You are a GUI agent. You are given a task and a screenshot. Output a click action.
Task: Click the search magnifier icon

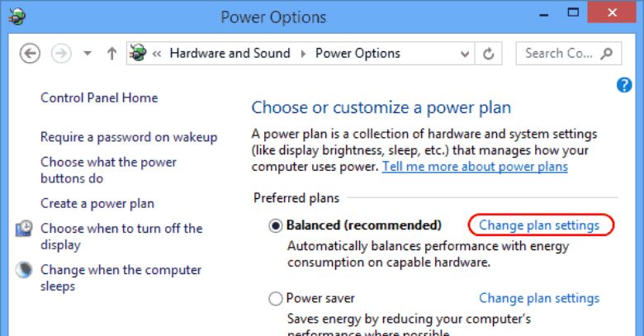[x=607, y=54]
